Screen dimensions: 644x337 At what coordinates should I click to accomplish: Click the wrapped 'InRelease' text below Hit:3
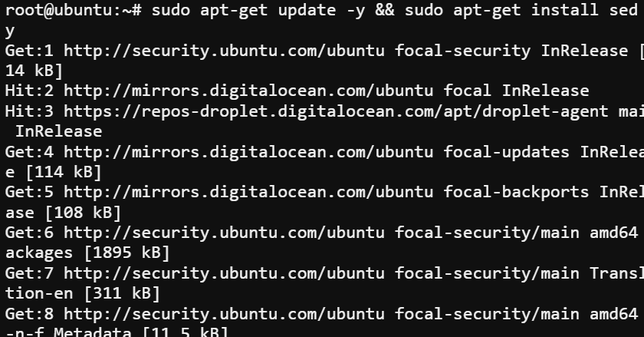pos(59,132)
